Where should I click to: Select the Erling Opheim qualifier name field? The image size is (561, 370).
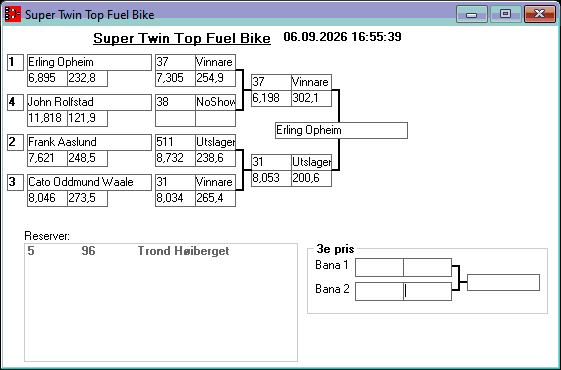89,62
